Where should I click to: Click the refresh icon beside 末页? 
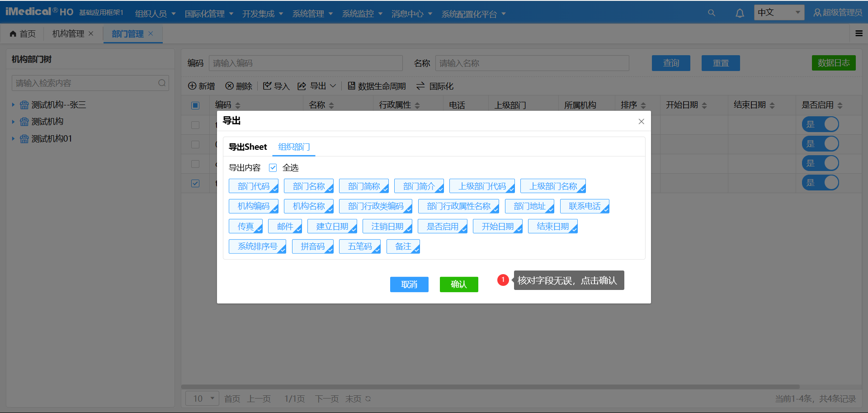368,399
